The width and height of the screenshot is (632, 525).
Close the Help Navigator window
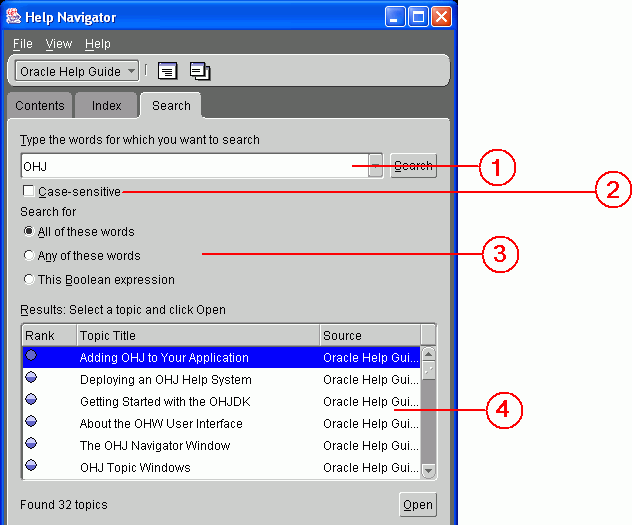coord(442,17)
